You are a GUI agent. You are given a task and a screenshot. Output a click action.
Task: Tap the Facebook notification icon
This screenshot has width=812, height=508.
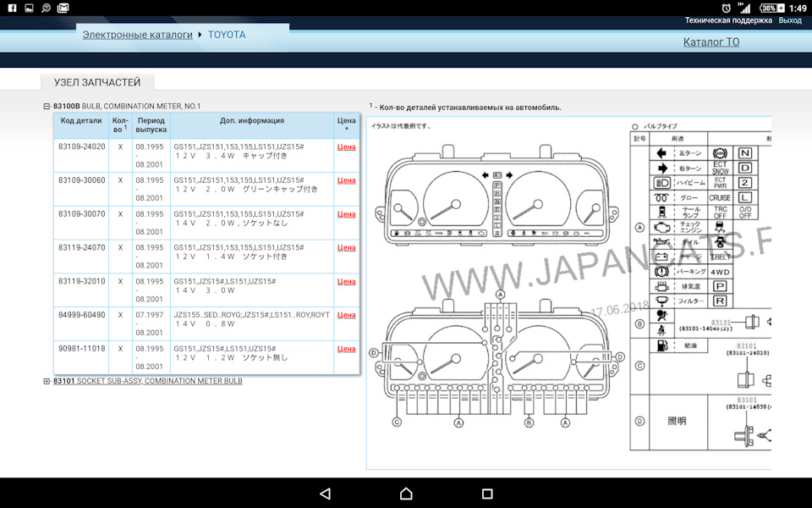pyautogui.click(x=12, y=8)
